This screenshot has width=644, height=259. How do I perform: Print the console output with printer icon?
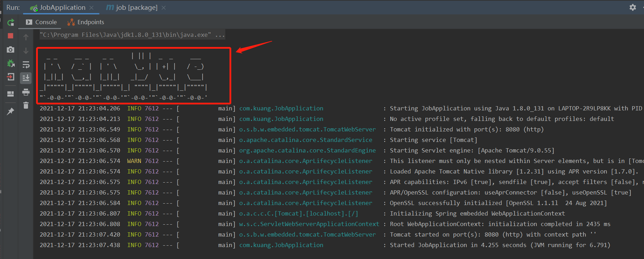point(26,92)
